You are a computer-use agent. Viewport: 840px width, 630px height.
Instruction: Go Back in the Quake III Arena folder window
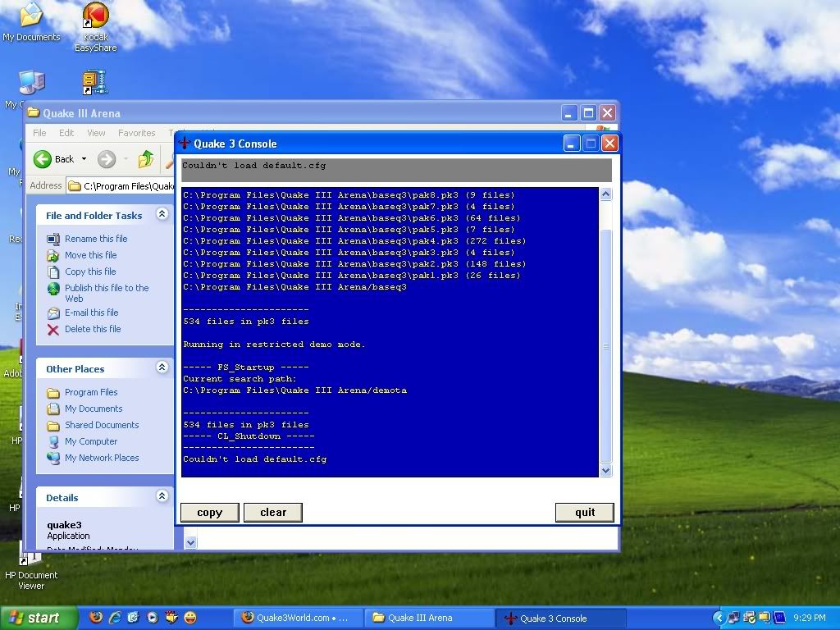pyautogui.click(x=53, y=159)
